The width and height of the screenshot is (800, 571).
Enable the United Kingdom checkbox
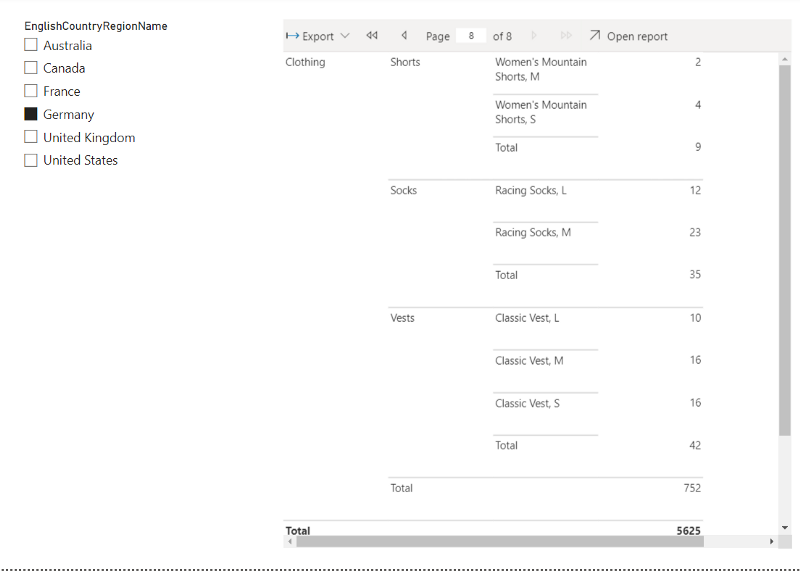point(31,137)
